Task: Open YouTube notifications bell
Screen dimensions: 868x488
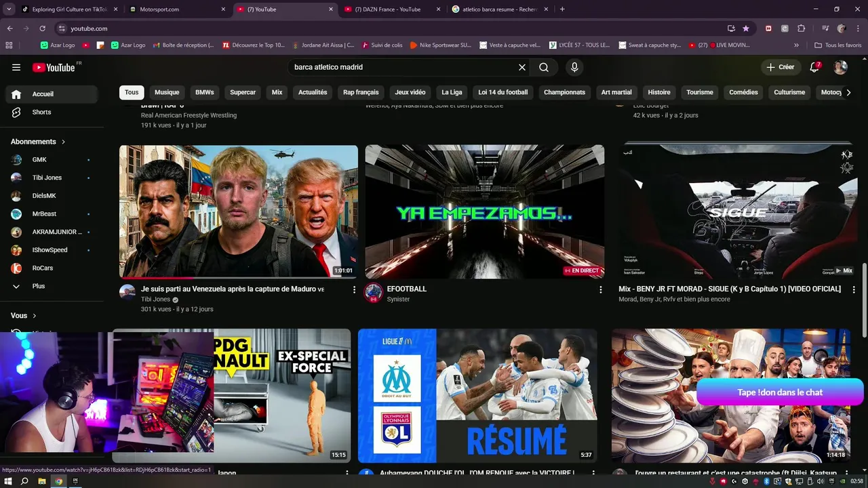Action: [x=815, y=67]
